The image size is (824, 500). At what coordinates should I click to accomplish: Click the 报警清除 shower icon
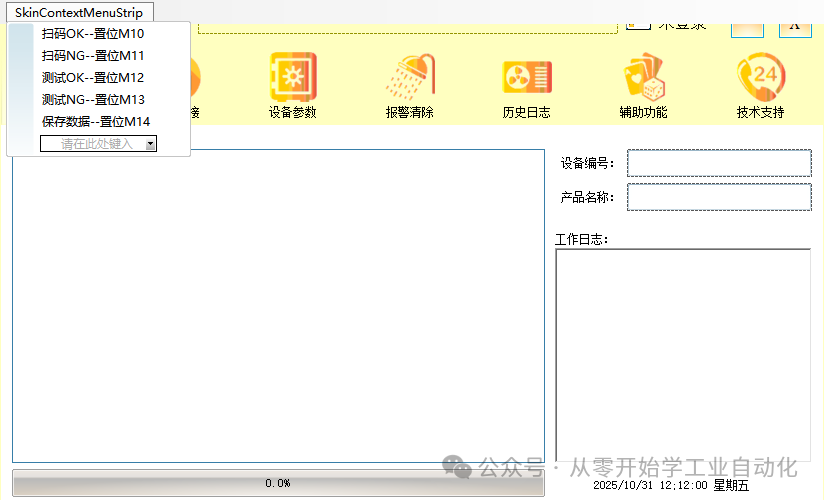point(410,77)
